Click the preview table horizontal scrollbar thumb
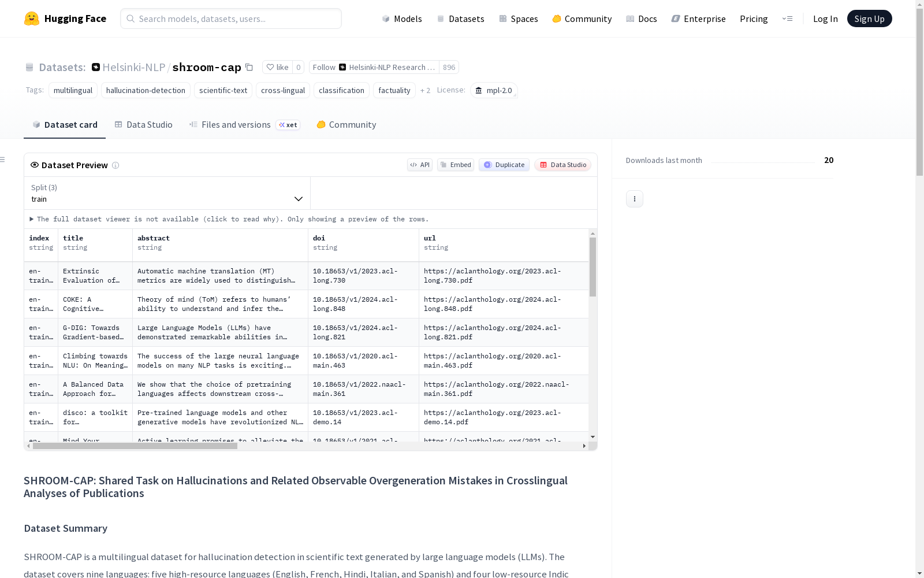 (x=135, y=446)
